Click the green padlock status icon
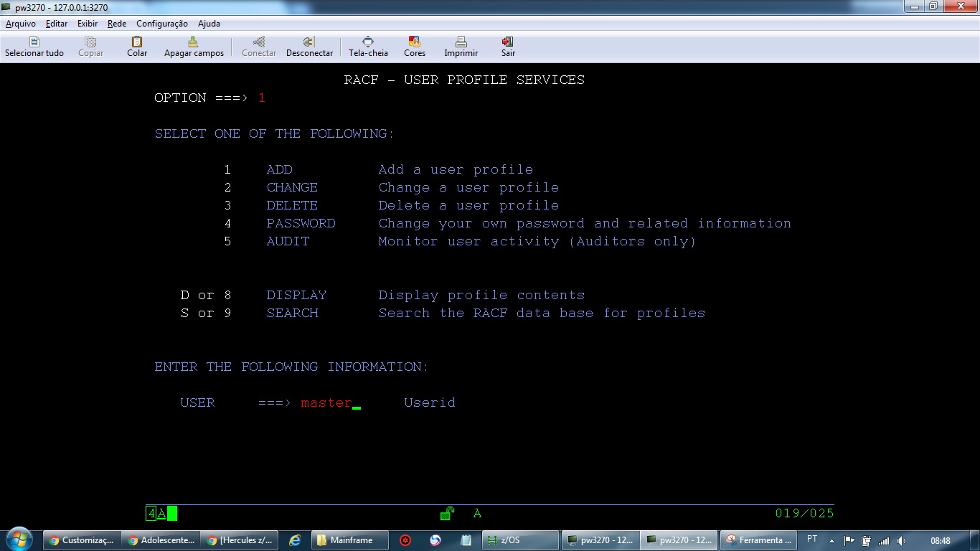The height and width of the screenshot is (551, 980). tap(447, 513)
